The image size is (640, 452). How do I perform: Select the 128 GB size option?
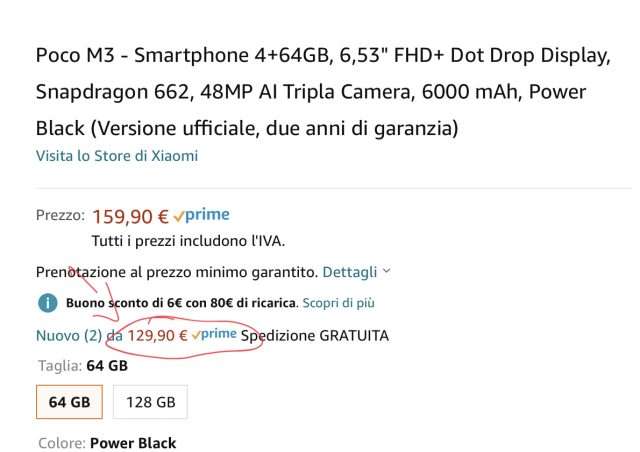click(151, 402)
